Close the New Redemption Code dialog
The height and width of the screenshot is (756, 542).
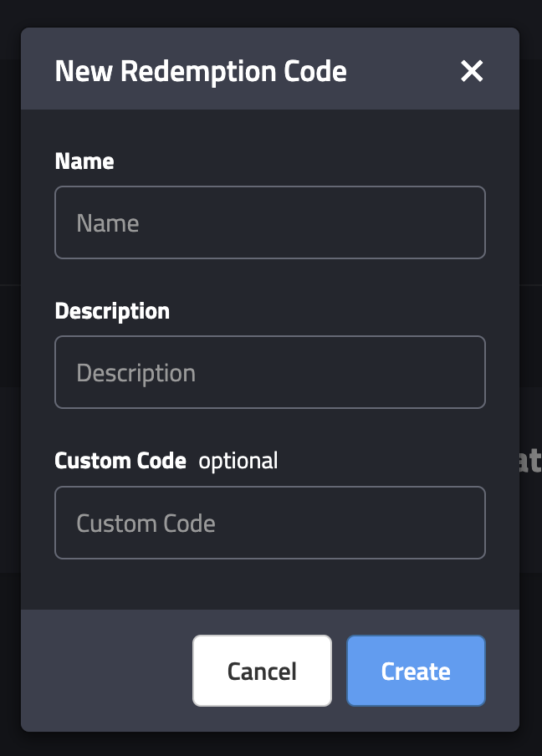point(472,71)
